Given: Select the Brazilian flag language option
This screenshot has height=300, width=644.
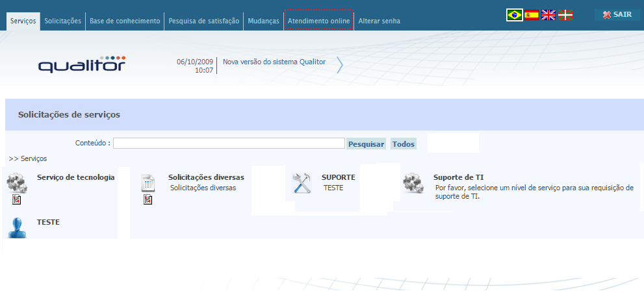Looking at the screenshot, I should 515,15.
